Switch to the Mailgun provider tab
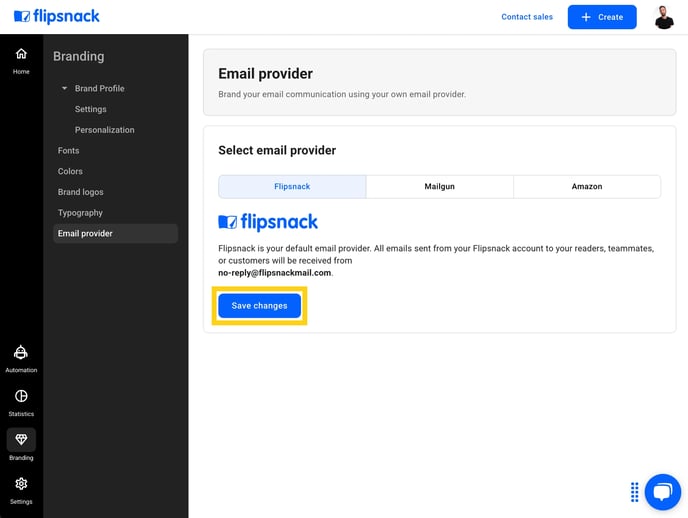Image resolution: width=688 pixels, height=518 pixels. click(x=440, y=186)
